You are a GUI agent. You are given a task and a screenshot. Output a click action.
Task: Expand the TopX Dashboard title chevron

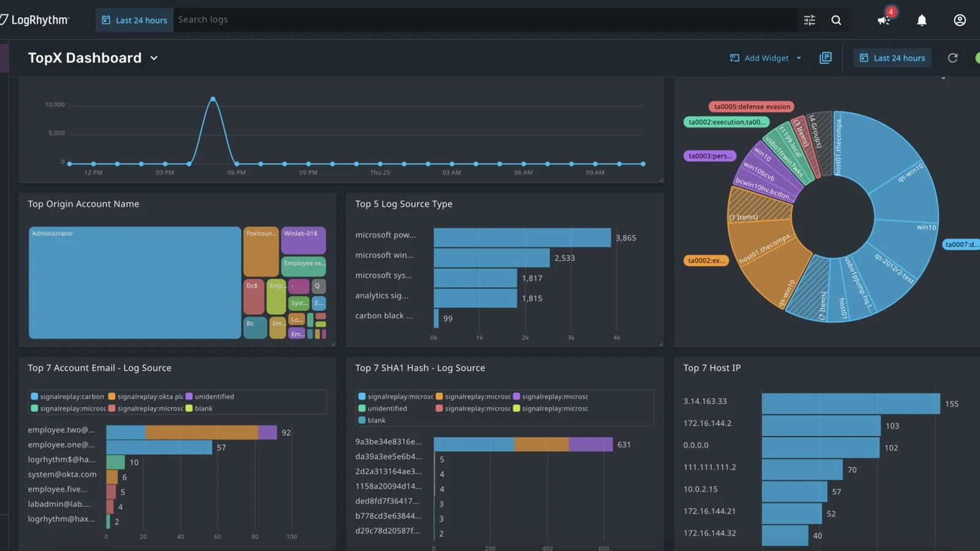154,58
